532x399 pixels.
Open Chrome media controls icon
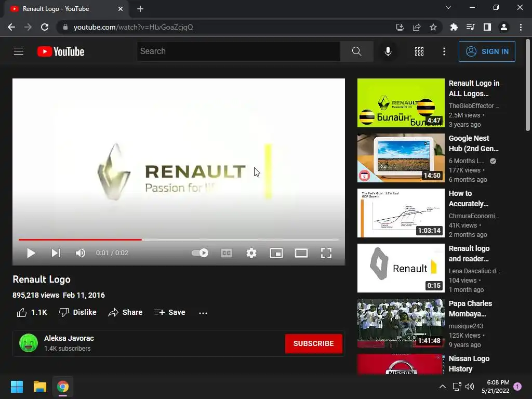point(470,27)
